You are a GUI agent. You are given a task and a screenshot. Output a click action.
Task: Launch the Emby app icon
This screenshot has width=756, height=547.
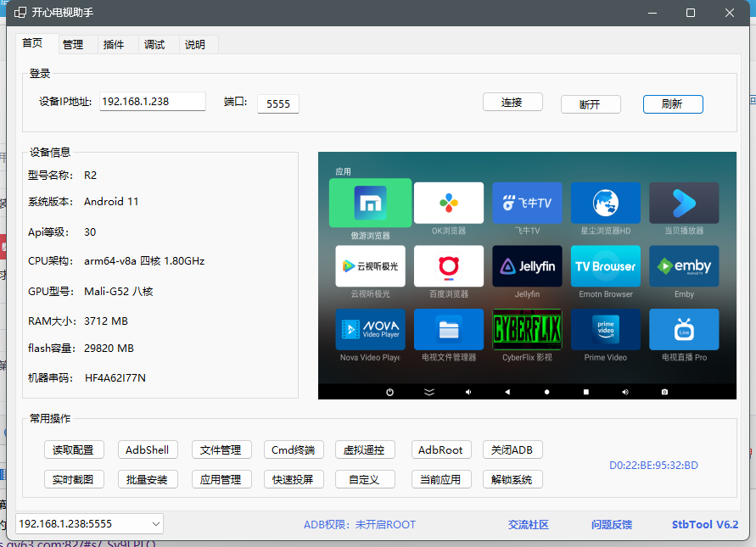[x=684, y=265]
